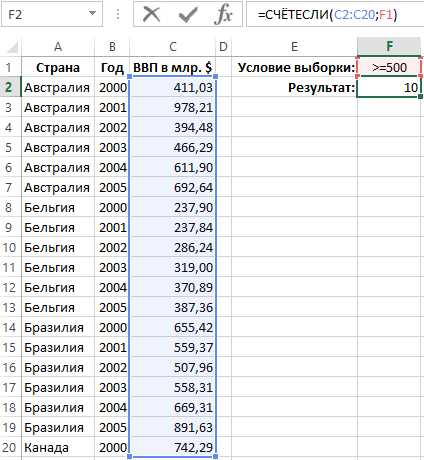The height and width of the screenshot is (460, 424).
Task: Select column F header
Action: (x=389, y=47)
